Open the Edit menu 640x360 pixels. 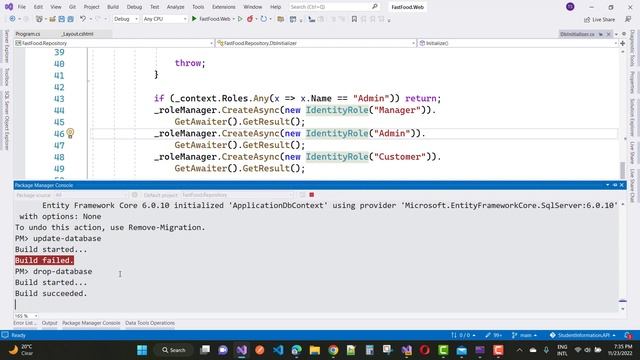tap(38, 7)
